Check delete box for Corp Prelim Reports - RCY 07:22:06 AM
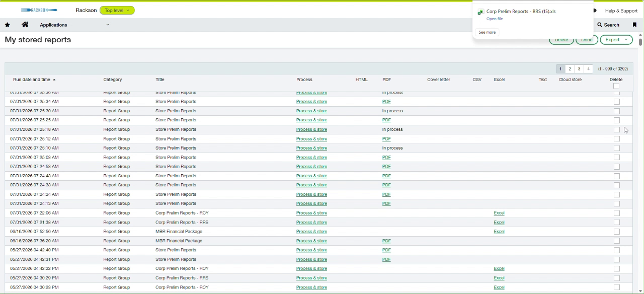 pyautogui.click(x=617, y=213)
